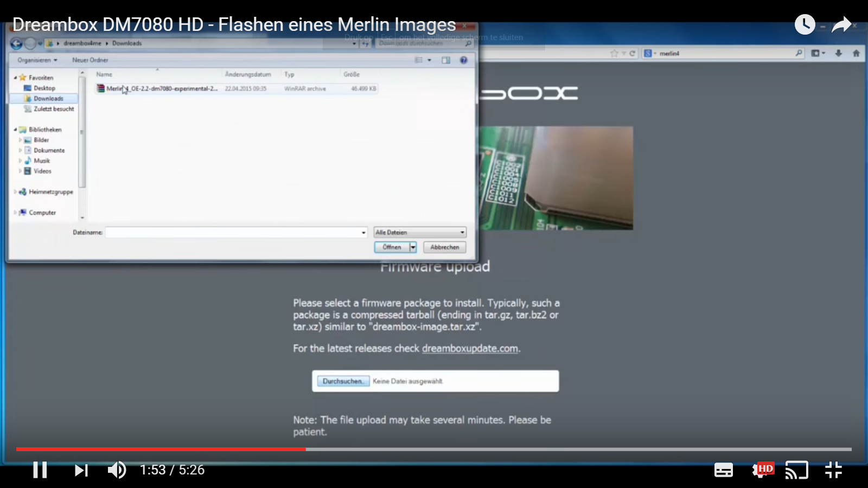
Task: Click the Abbrechen button
Action: click(x=445, y=247)
